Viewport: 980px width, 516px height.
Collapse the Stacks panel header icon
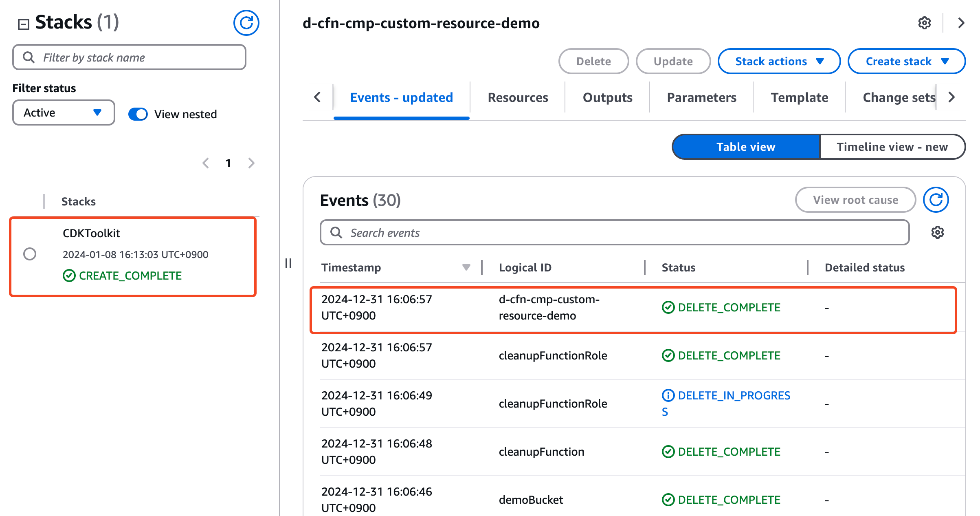coord(24,24)
